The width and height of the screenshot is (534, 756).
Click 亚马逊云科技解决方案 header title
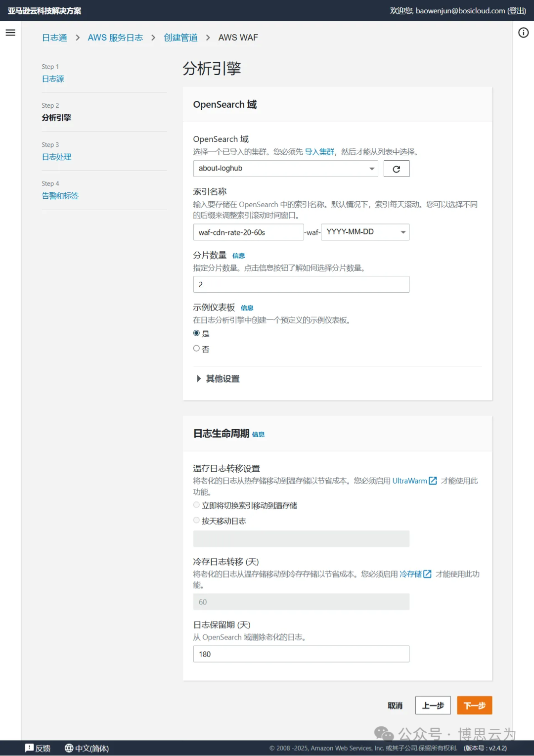point(44,11)
